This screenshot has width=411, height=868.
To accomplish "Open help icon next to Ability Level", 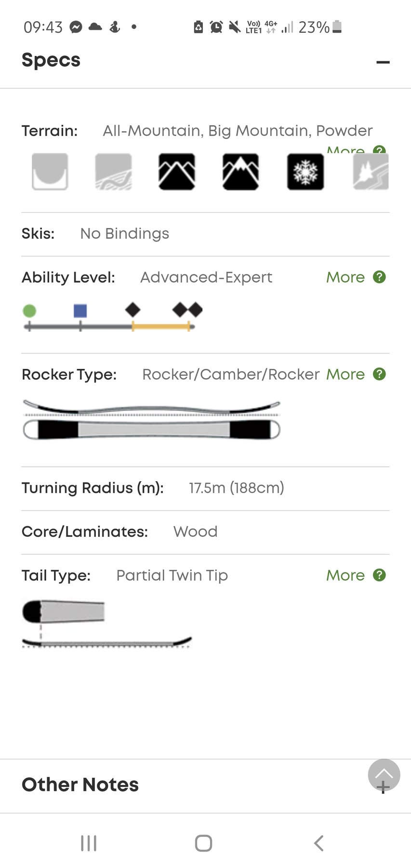I will [x=380, y=277].
